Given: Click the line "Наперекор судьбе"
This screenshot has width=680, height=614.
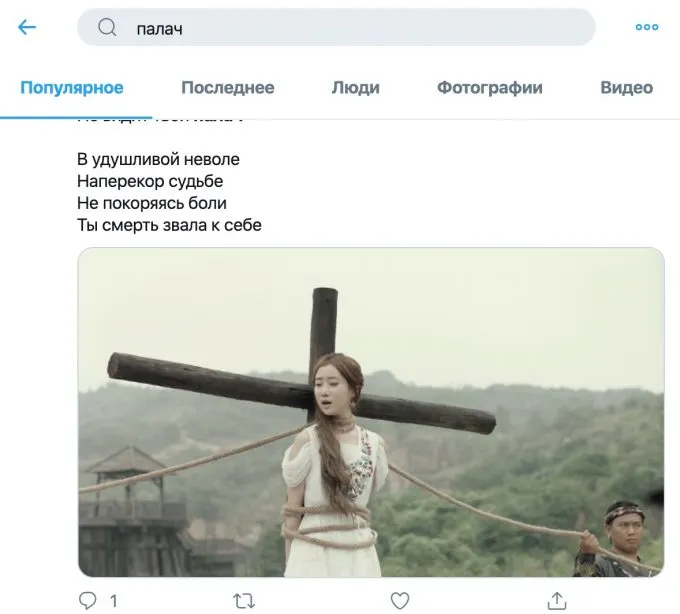Looking at the screenshot, I should point(150,181).
